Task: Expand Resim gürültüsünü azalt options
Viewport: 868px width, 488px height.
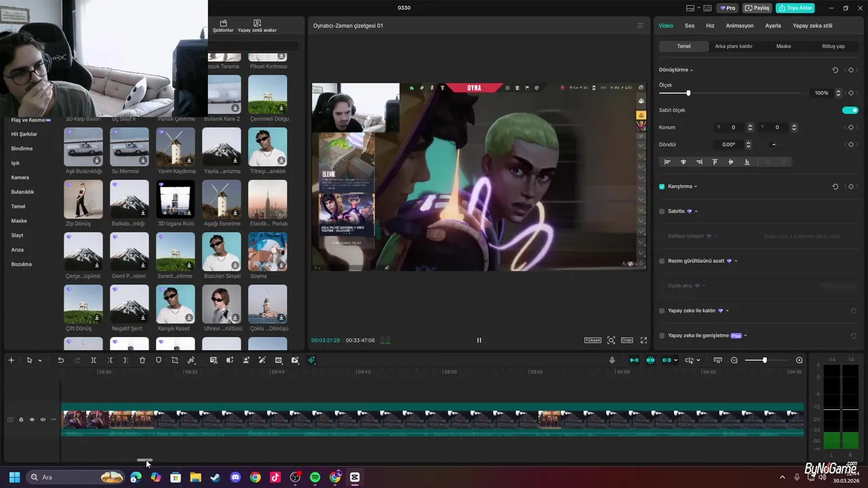Action: [736, 261]
